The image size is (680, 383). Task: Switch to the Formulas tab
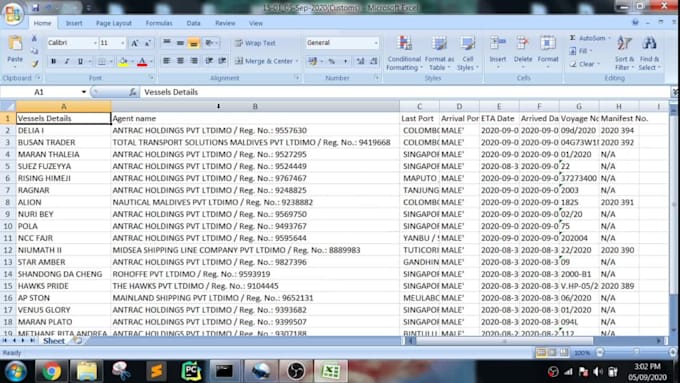[x=159, y=23]
